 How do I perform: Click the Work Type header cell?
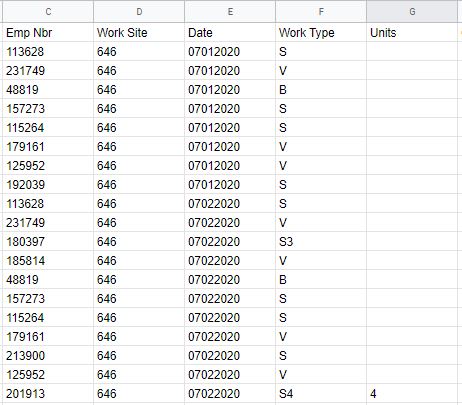321,32
